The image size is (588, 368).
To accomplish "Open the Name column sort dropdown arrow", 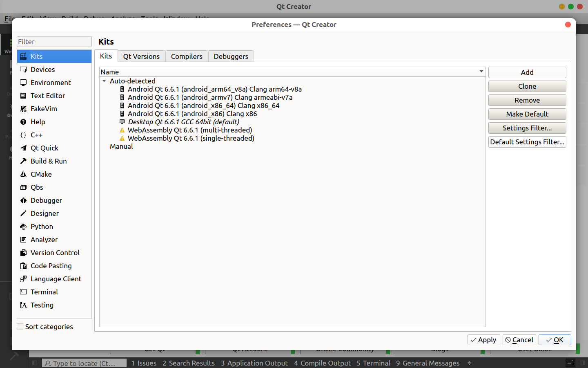I will pyautogui.click(x=481, y=72).
